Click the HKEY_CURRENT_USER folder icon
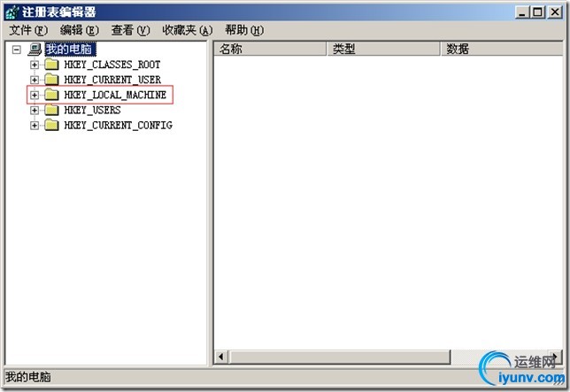 pyautogui.click(x=51, y=80)
